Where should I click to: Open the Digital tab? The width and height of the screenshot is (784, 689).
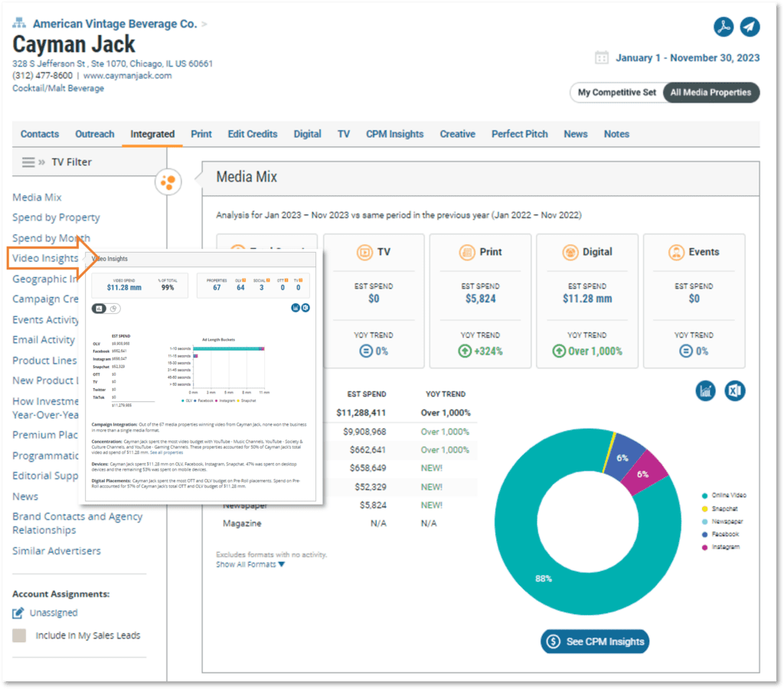(307, 134)
